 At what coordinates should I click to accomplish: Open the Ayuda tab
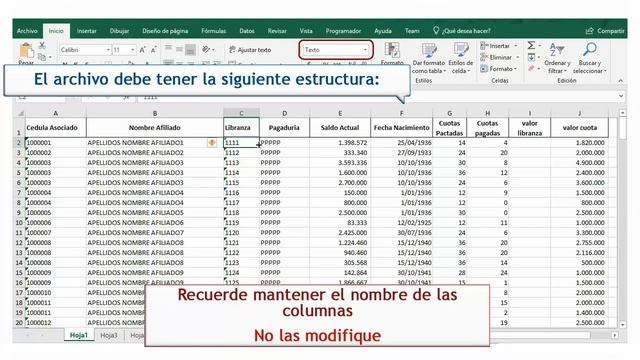point(382,31)
